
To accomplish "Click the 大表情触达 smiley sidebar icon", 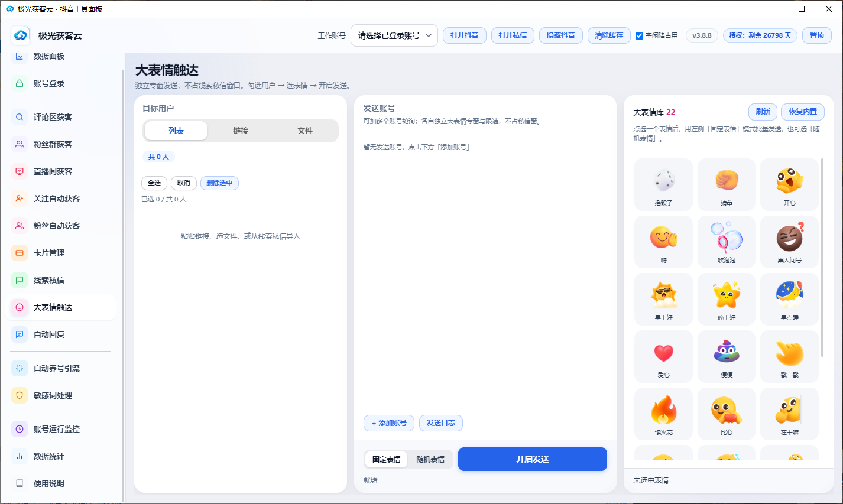I will pos(20,307).
